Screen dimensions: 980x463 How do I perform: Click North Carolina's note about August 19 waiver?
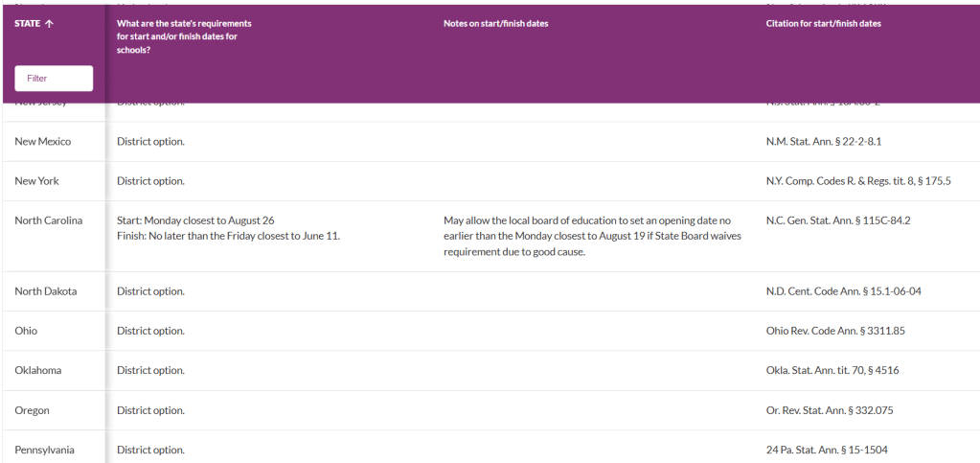click(586, 236)
